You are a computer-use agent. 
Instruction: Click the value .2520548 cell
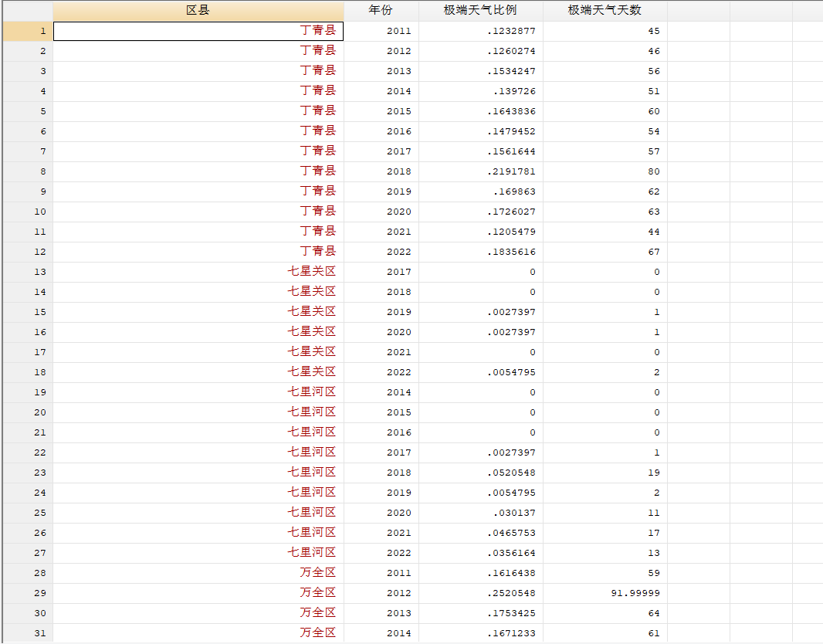[481, 593]
